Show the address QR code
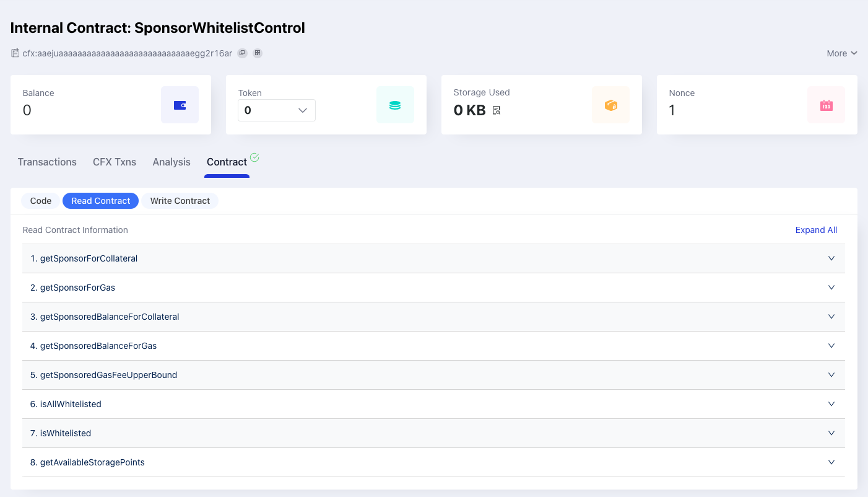 pos(258,53)
